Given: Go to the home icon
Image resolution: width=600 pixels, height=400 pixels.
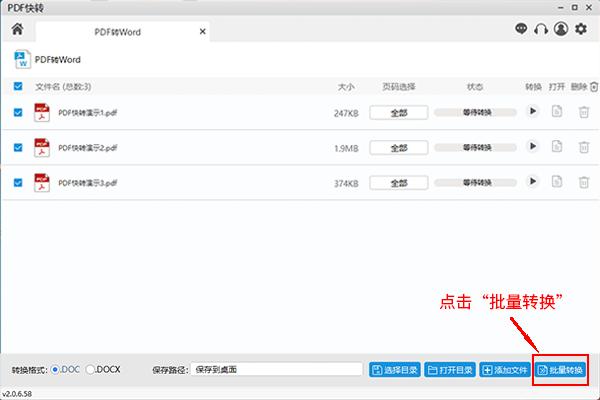Looking at the screenshot, I should point(17,29).
